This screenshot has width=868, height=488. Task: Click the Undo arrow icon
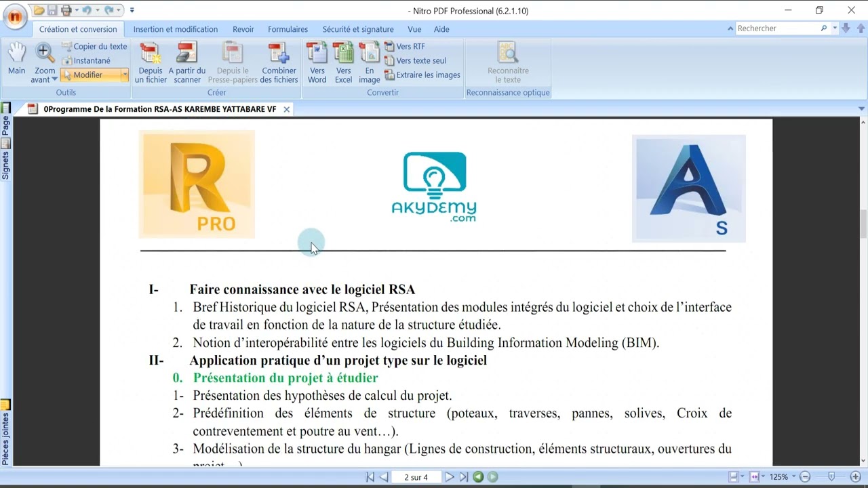[86, 10]
